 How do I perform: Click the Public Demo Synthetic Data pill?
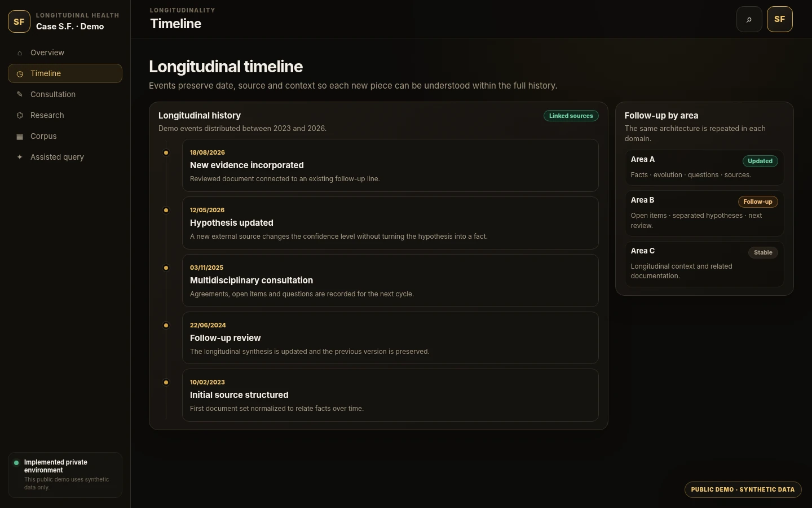tap(743, 489)
